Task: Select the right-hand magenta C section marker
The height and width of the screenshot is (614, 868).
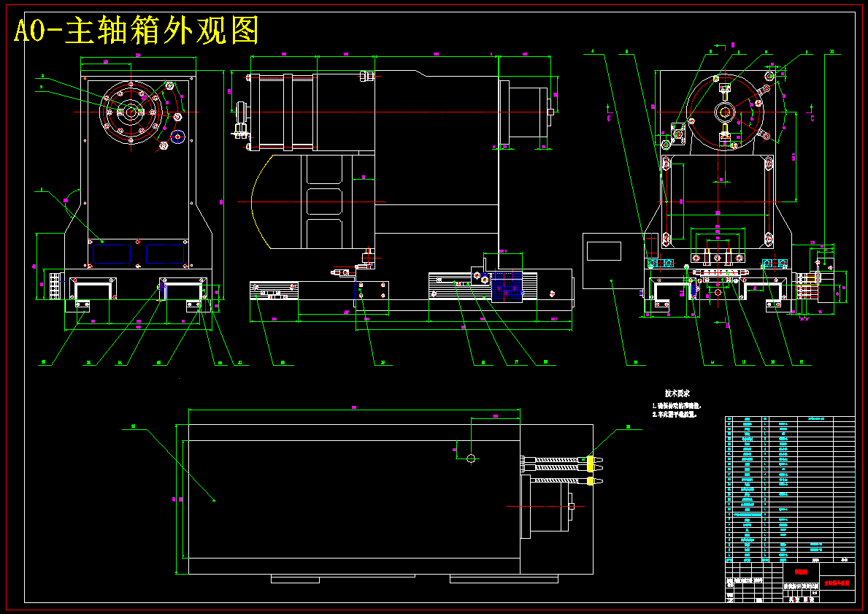Action: click(813, 118)
